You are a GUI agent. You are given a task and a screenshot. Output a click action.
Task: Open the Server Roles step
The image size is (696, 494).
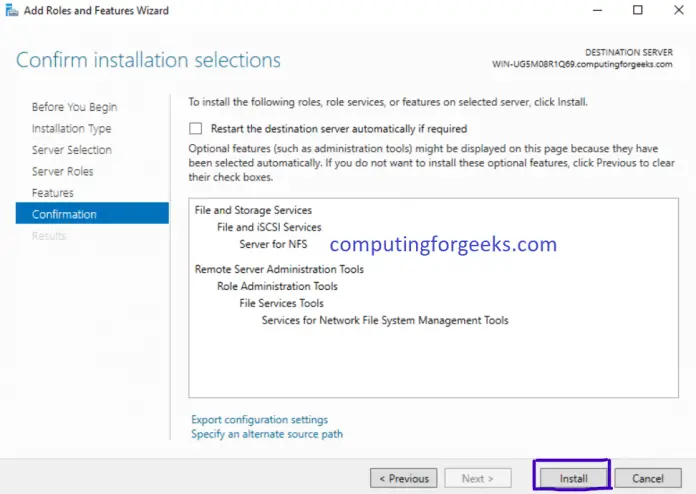coord(63,171)
